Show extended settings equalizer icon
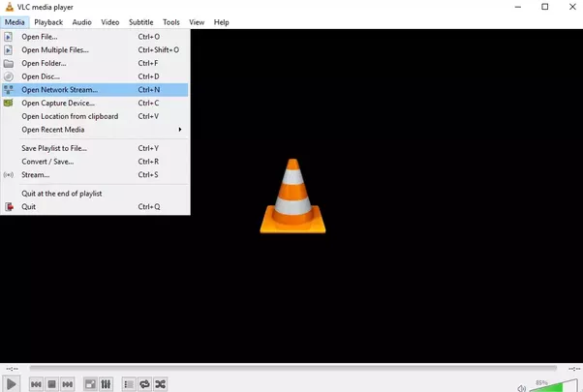 click(x=106, y=384)
